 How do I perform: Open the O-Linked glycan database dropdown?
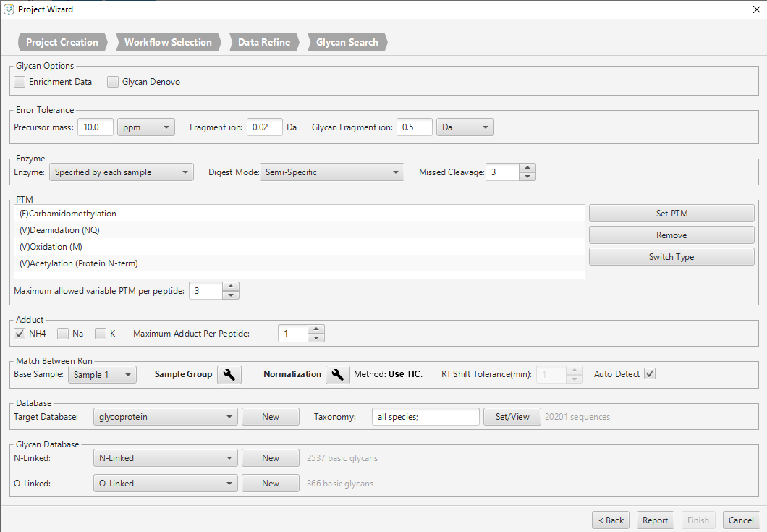[x=165, y=484]
